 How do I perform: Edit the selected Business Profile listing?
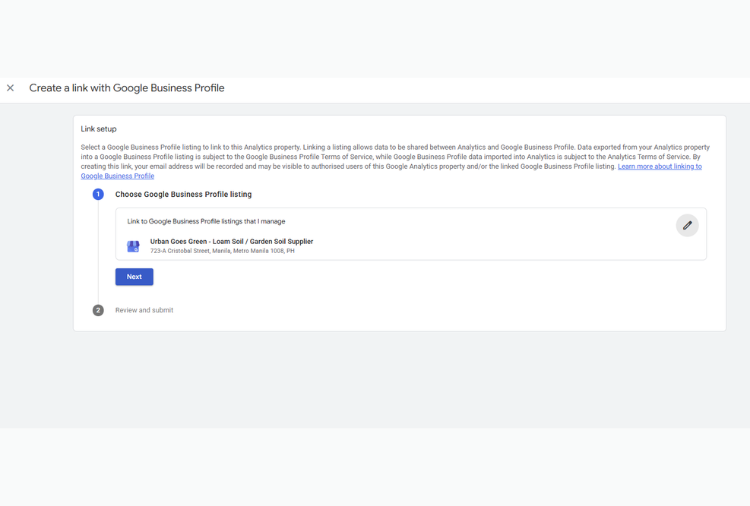(687, 225)
